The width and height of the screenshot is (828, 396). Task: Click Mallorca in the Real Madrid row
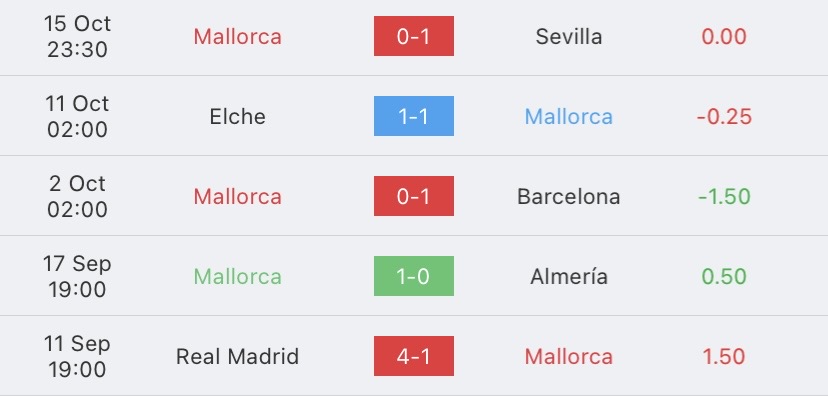[569, 356]
